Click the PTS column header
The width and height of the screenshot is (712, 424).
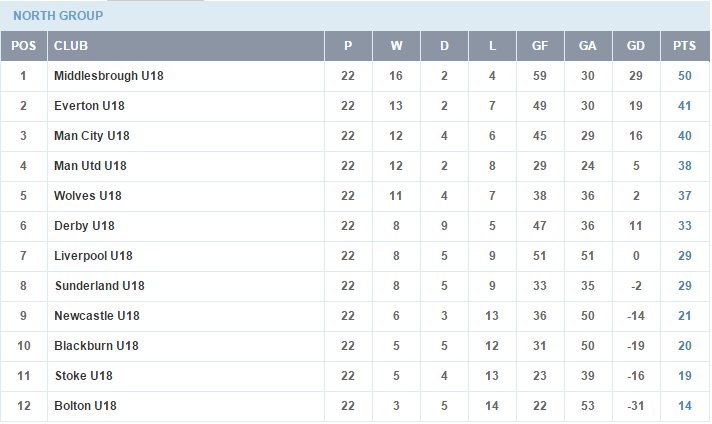coord(685,46)
